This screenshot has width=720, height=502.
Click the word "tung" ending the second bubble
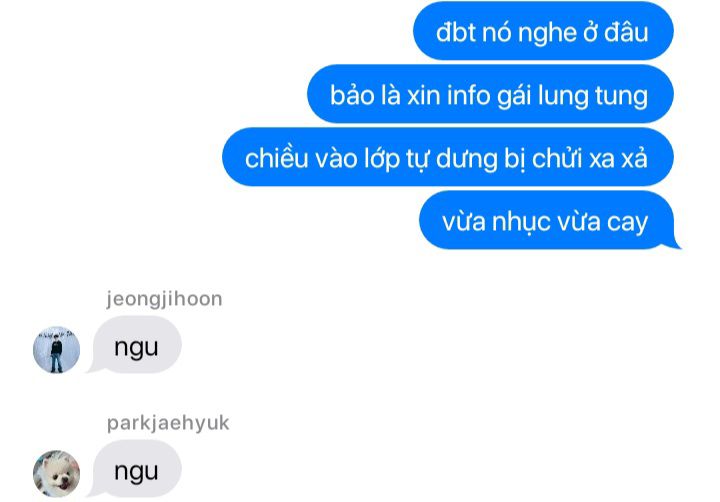(622, 96)
